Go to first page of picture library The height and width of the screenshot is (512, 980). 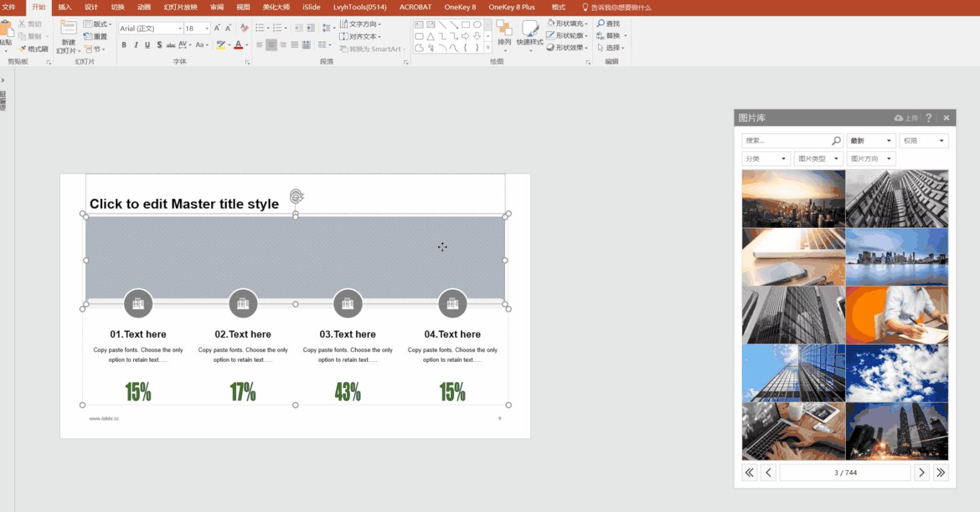tap(750, 473)
